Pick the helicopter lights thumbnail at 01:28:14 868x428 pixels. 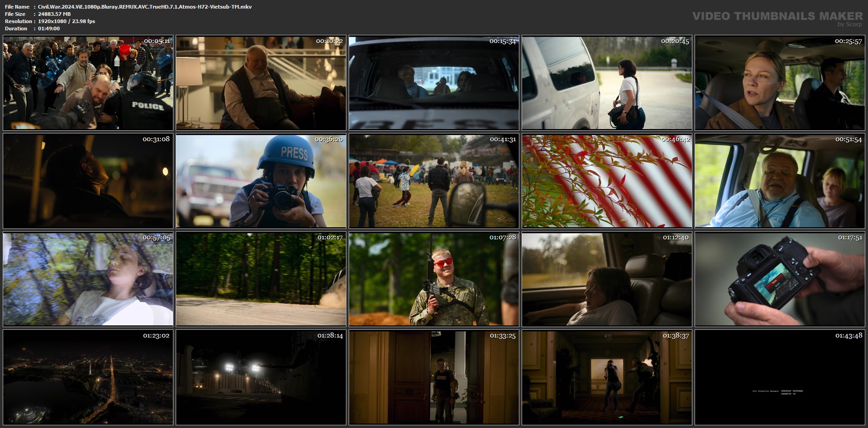(261, 378)
